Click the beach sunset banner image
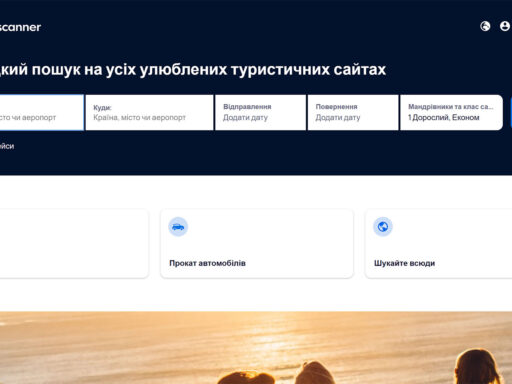 point(256,348)
